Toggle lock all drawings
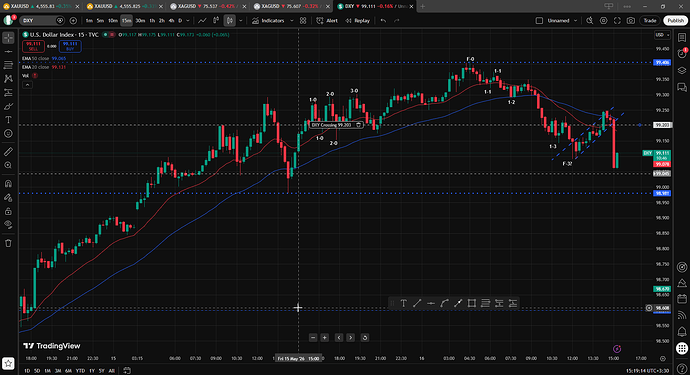The width and height of the screenshot is (690, 375). coord(8,211)
